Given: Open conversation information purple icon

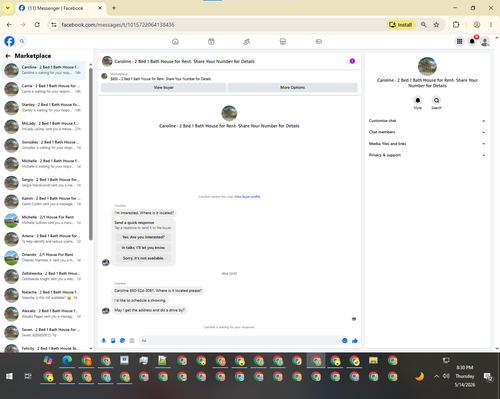Looking at the screenshot, I should pyautogui.click(x=352, y=61).
